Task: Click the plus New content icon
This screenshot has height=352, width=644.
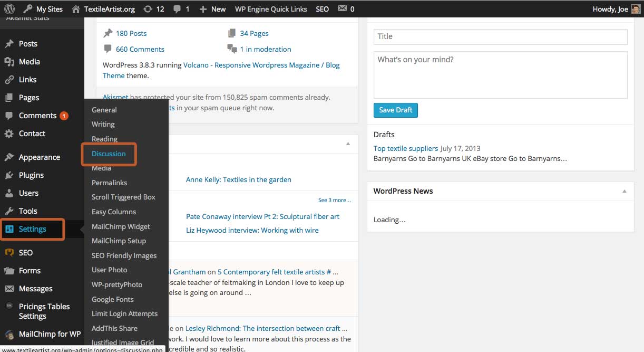Action: coord(203,9)
